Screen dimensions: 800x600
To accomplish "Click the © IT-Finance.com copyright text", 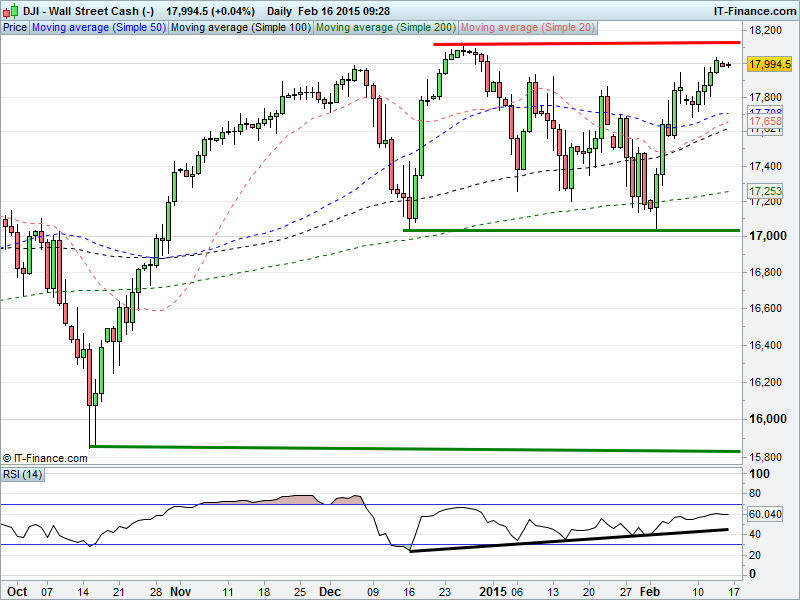I will point(45,458).
